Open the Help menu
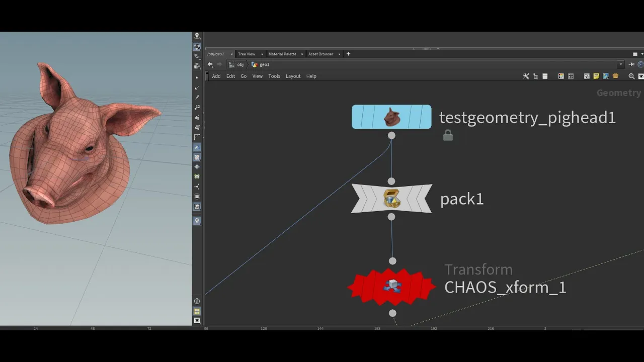 pos(311,76)
